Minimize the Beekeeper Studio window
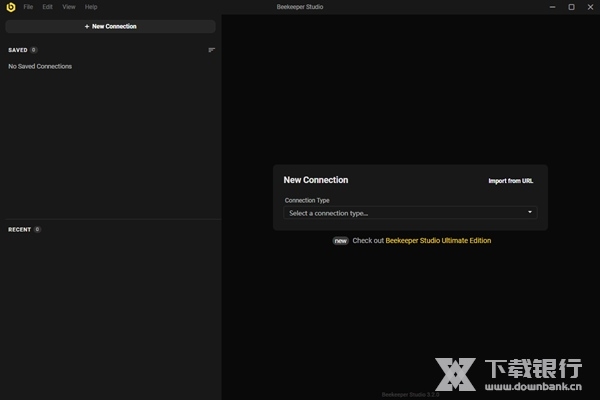This screenshot has width=600, height=400. pos(551,7)
